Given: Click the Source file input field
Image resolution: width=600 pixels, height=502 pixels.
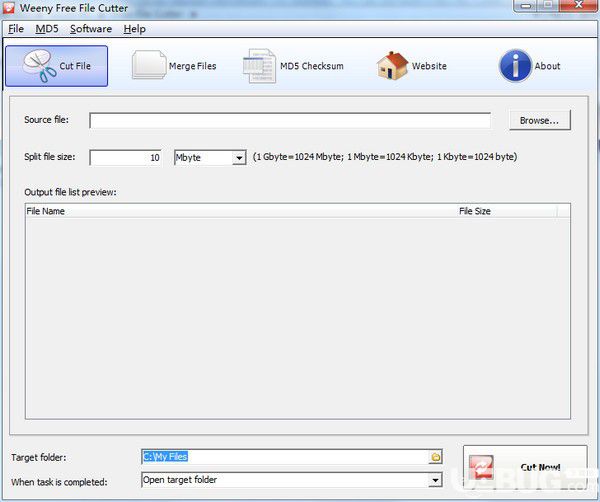Looking at the screenshot, I should coord(290,121).
